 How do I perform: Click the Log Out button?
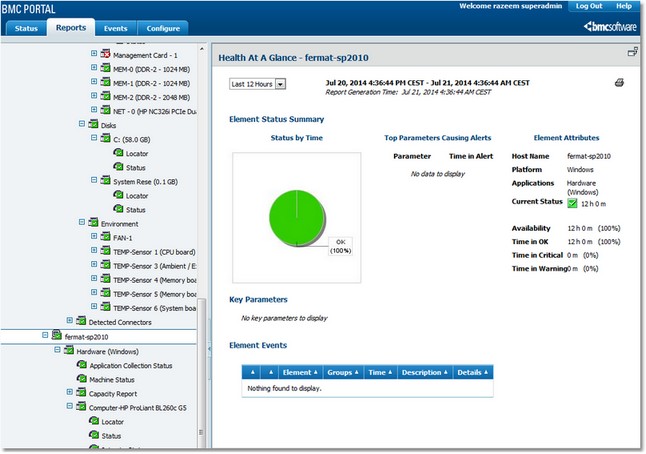586,6
